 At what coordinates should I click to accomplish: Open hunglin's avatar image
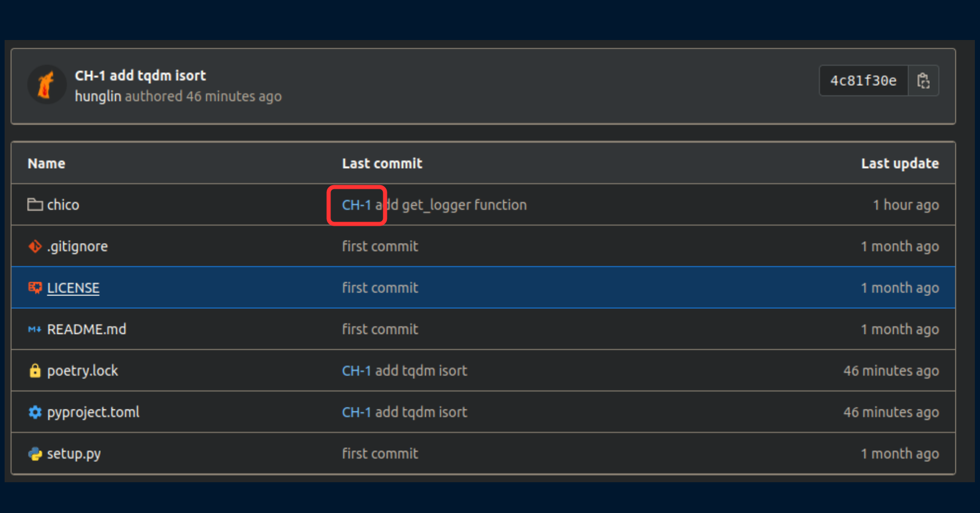pyautogui.click(x=47, y=85)
